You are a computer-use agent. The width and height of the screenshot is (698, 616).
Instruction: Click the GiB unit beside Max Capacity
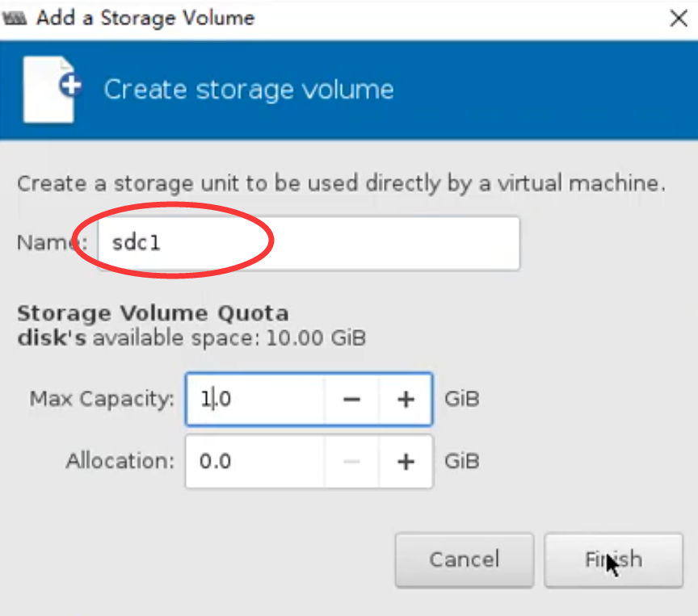point(462,399)
